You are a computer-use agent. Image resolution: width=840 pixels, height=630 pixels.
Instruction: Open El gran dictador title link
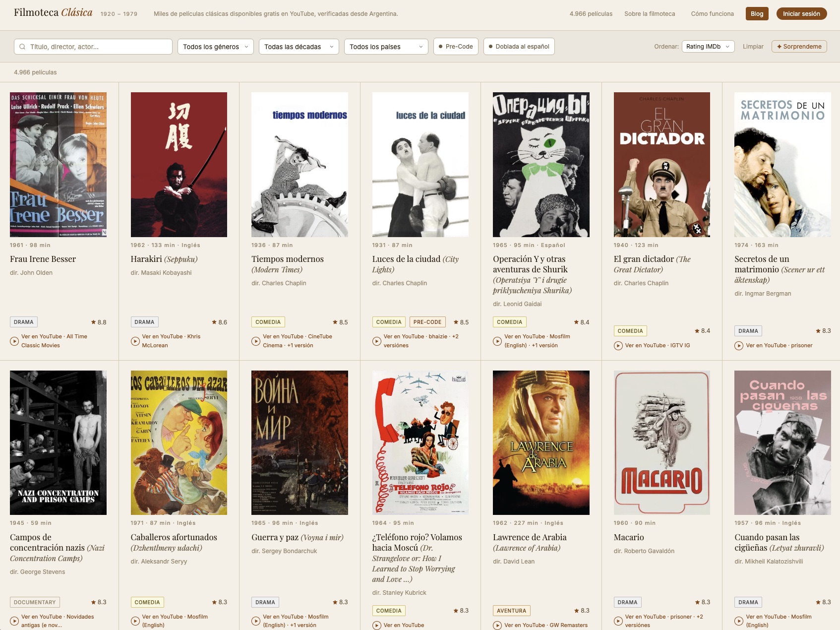pyautogui.click(x=652, y=264)
